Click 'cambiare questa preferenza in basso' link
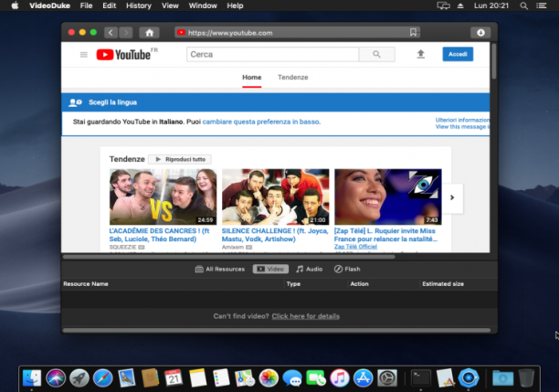Image resolution: width=559 pixels, height=392 pixels. [260, 122]
